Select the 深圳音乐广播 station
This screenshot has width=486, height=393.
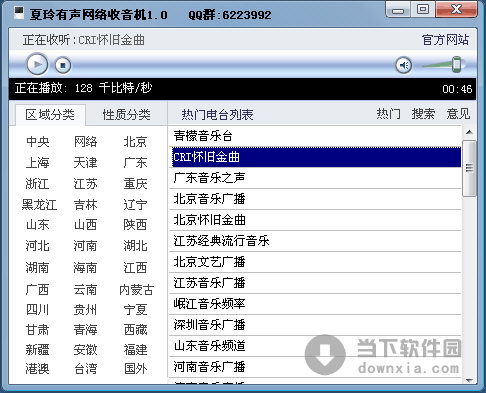[315, 325]
